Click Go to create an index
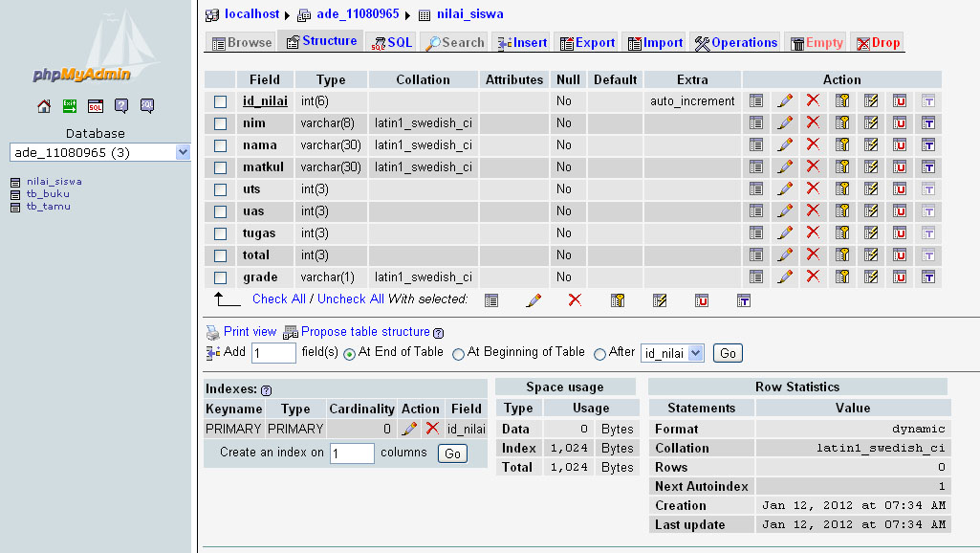This screenshot has height=553, width=980. (x=452, y=453)
